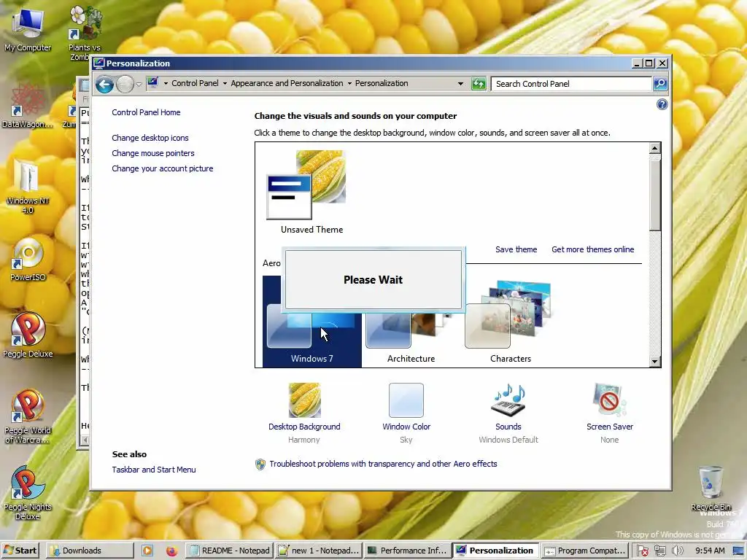Open Windows NT 4.0 folder icon

pos(28,187)
